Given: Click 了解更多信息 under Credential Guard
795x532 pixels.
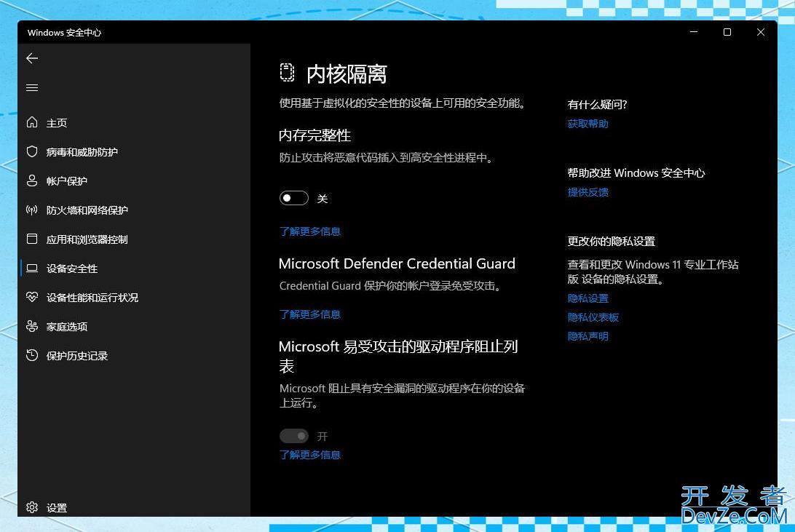Looking at the screenshot, I should [x=310, y=314].
